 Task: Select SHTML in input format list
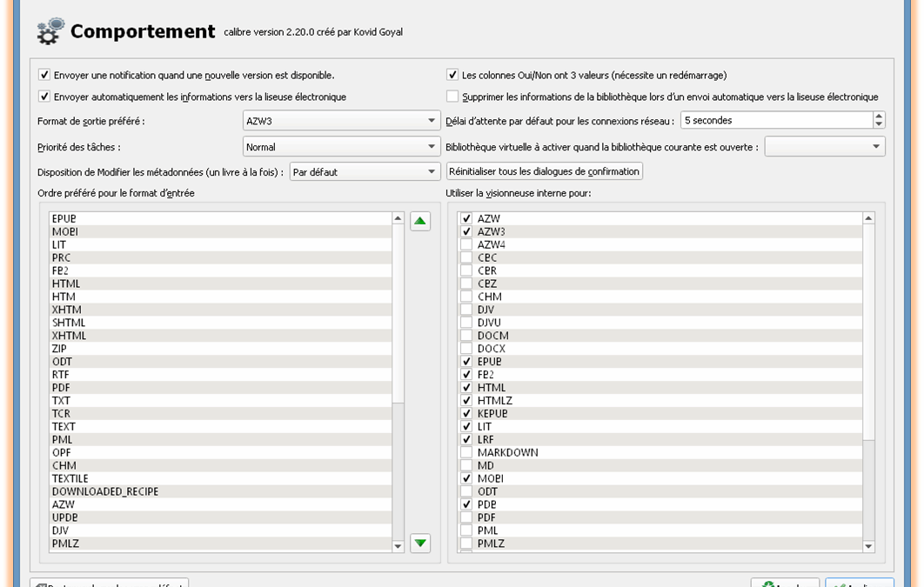point(220,322)
